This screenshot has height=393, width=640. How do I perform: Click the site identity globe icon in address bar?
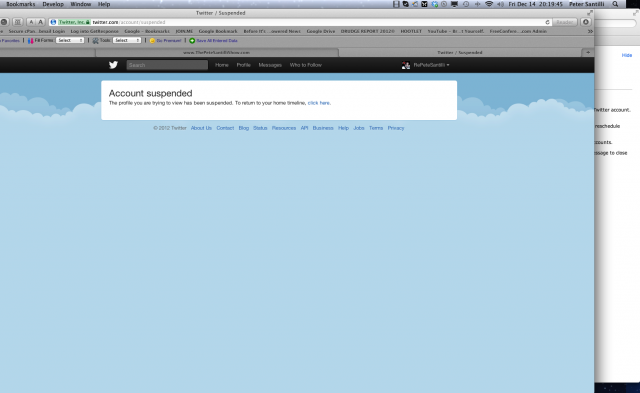(x=53, y=22)
